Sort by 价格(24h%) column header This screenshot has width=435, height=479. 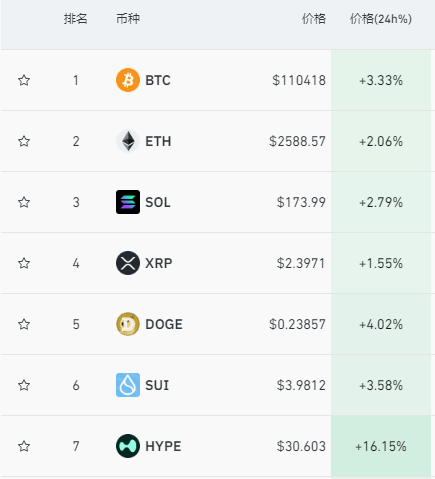click(x=381, y=19)
